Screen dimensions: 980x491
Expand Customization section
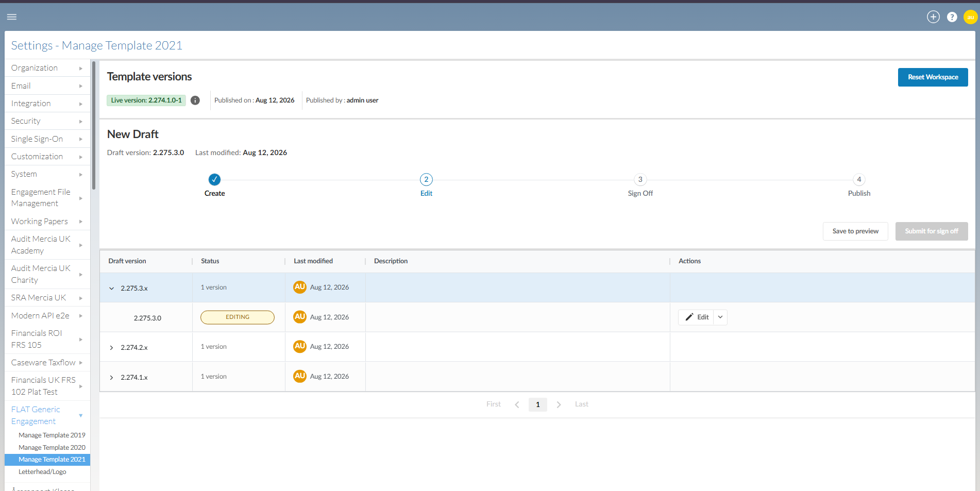click(47, 157)
